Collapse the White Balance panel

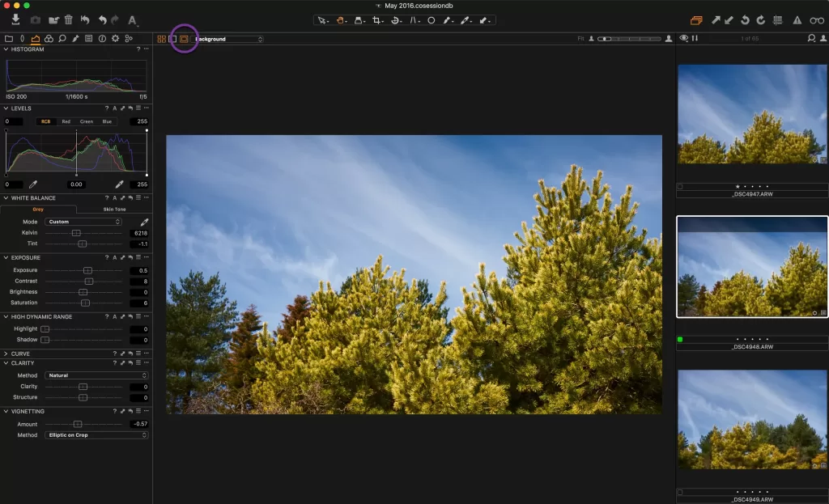click(6, 198)
